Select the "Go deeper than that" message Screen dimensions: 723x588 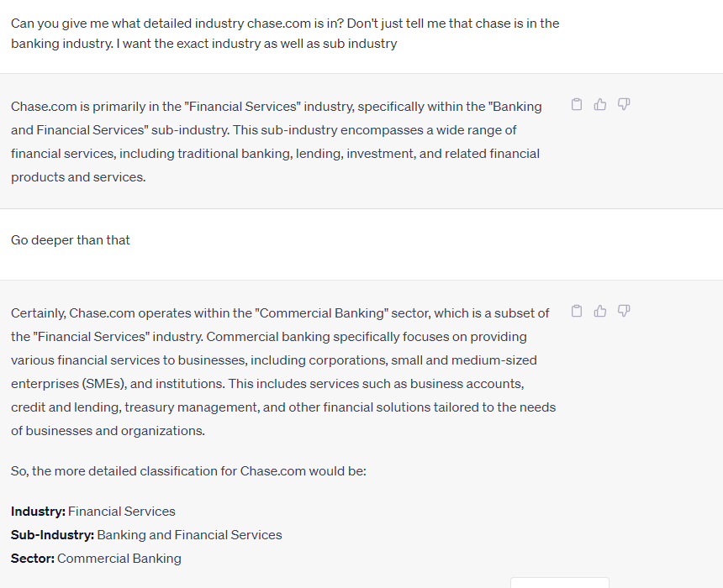pyautogui.click(x=71, y=240)
